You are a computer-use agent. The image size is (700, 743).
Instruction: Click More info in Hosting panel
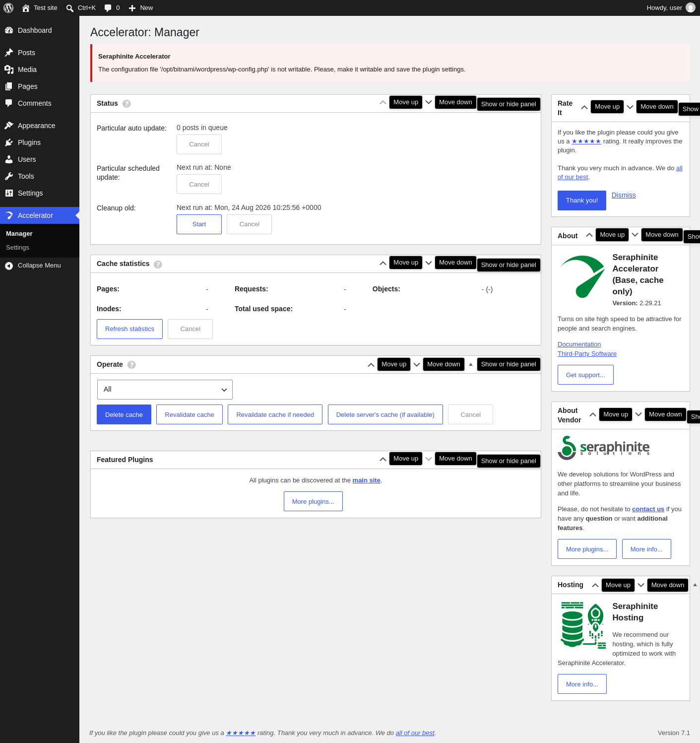[582, 684]
